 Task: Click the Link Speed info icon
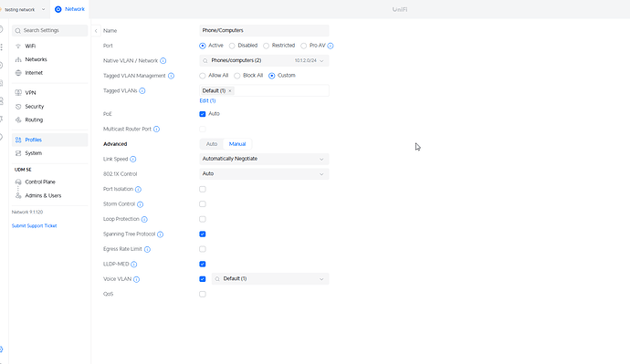tap(133, 160)
